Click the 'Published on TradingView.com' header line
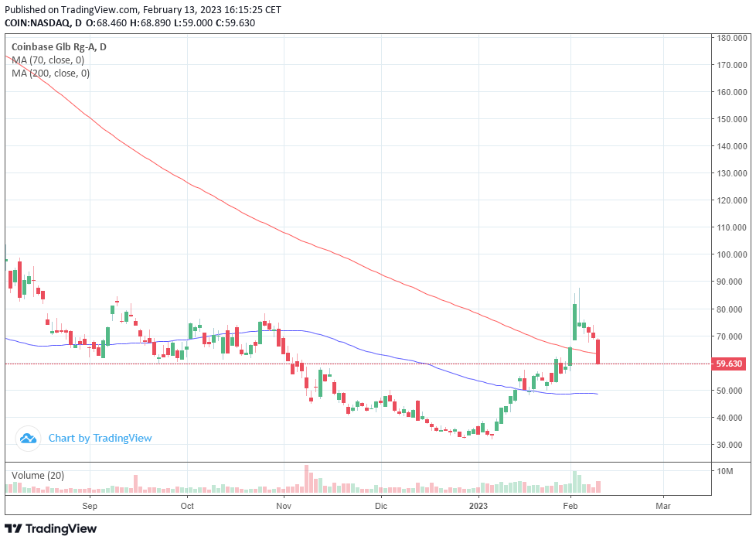The image size is (756, 543). (143, 9)
